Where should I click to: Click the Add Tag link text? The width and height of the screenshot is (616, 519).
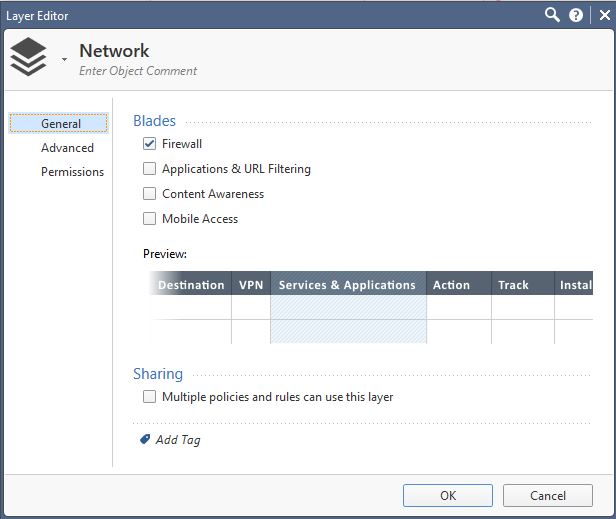point(178,440)
